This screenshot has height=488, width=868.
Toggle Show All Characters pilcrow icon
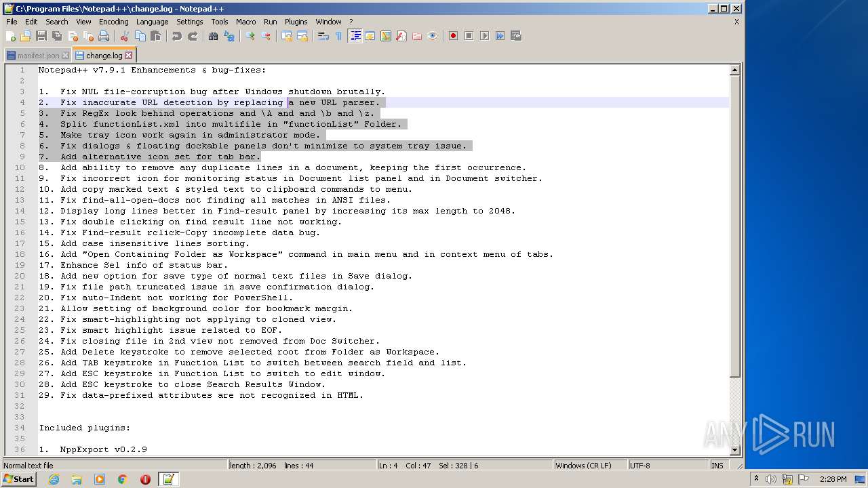coord(339,36)
